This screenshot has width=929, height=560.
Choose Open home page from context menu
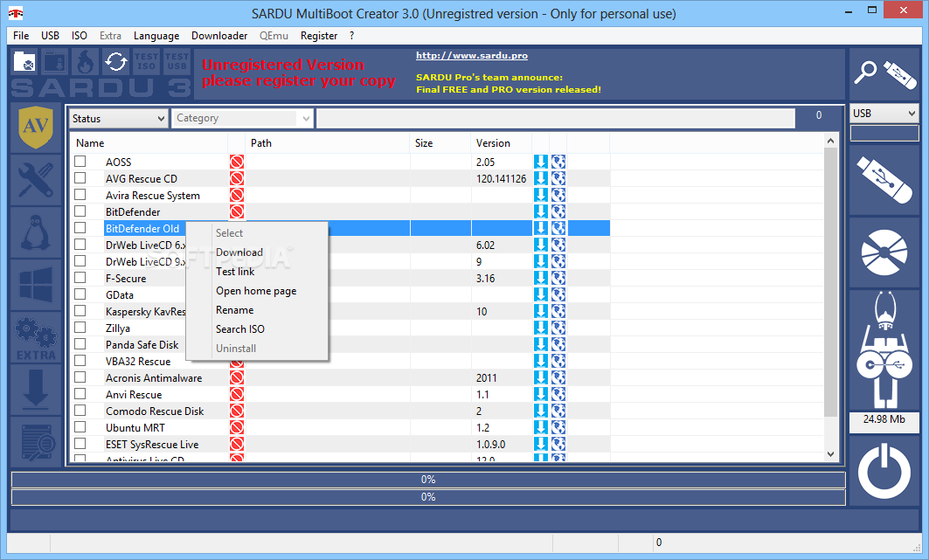click(x=256, y=291)
